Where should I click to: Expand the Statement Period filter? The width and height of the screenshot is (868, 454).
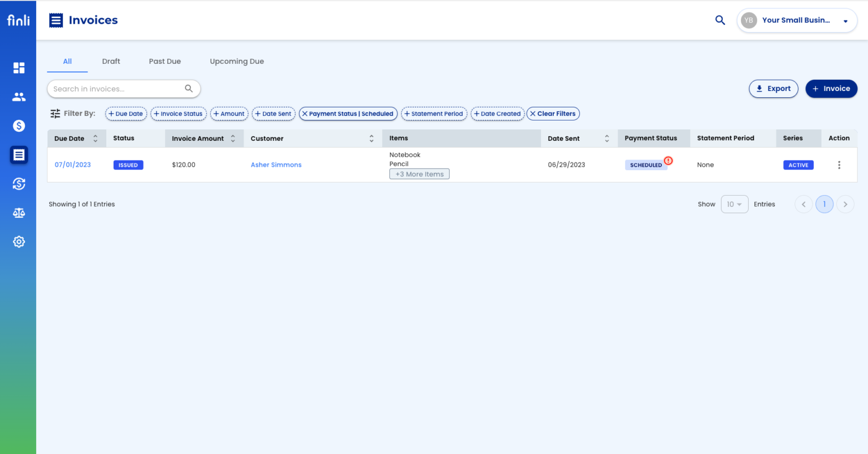coord(434,114)
